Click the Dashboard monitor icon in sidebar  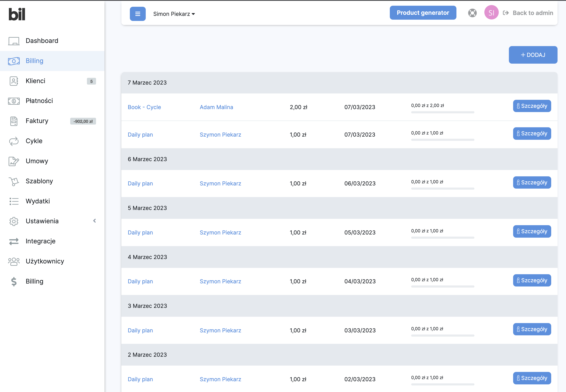[x=14, y=41]
